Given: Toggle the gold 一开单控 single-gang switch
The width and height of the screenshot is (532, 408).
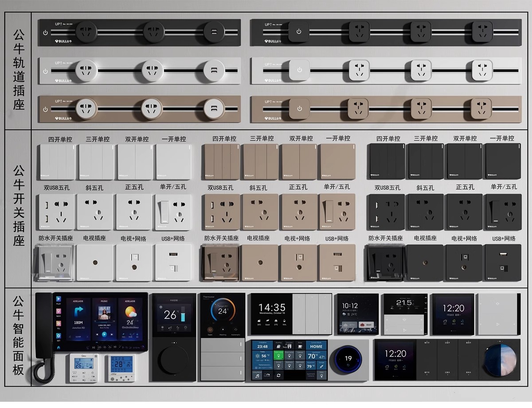Looking at the screenshot, I should 338,162.
